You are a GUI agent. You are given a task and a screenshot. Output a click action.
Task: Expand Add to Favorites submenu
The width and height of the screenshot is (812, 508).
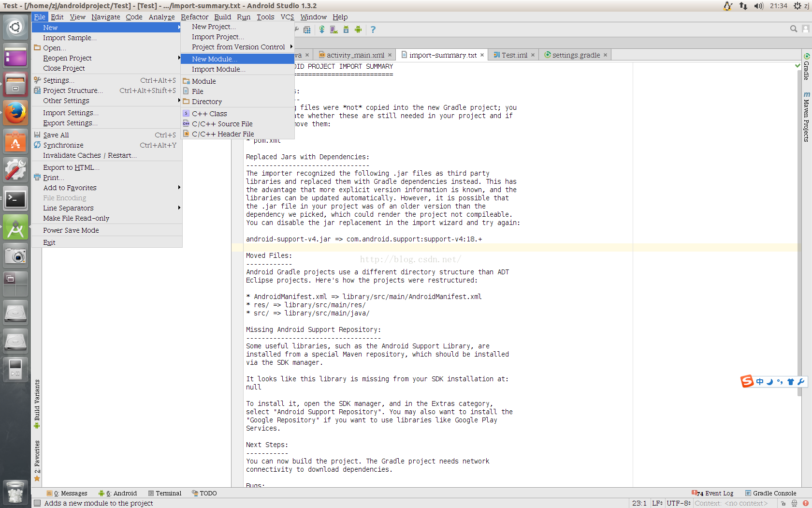[x=107, y=188]
